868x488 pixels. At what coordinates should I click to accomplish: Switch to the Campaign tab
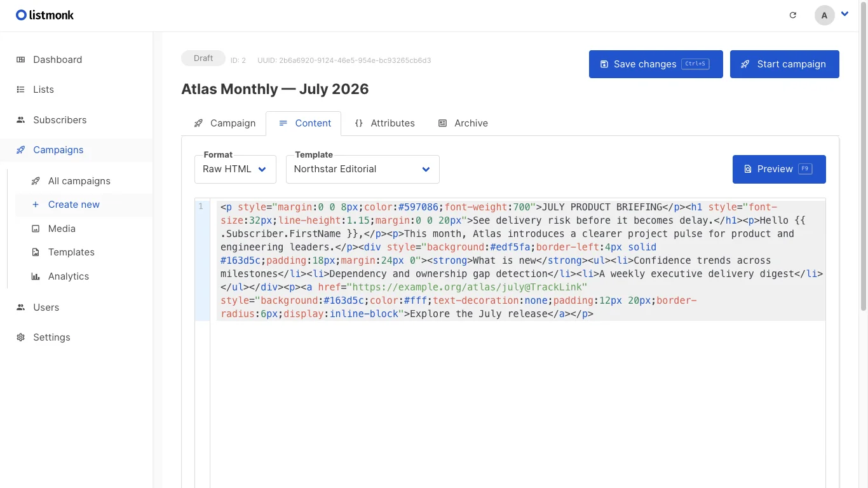224,123
